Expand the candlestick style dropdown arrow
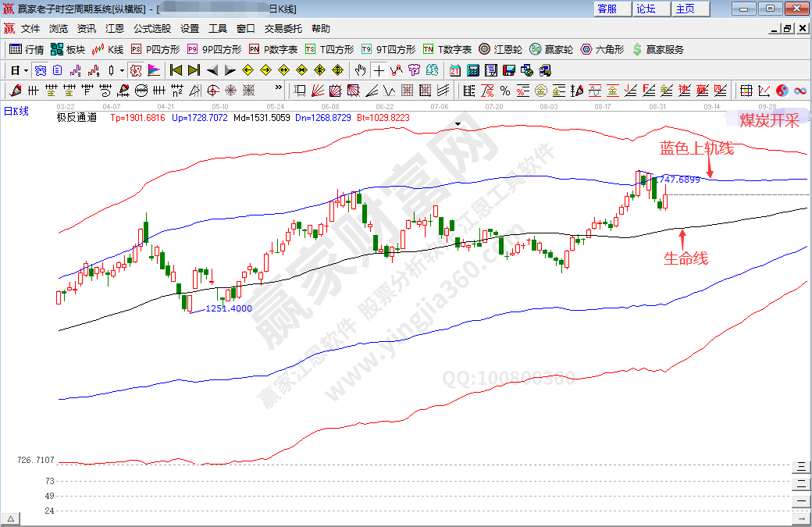 pos(122,70)
